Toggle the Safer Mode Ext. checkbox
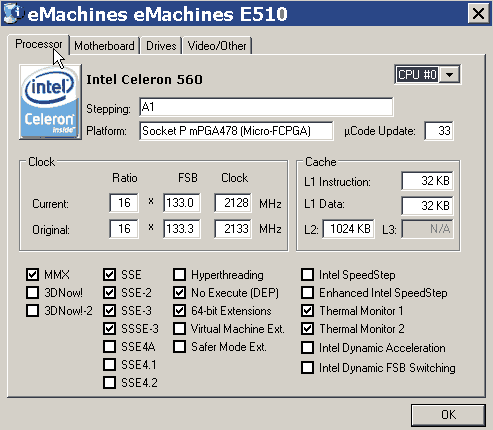The width and height of the screenshot is (493, 430). tap(179, 347)
